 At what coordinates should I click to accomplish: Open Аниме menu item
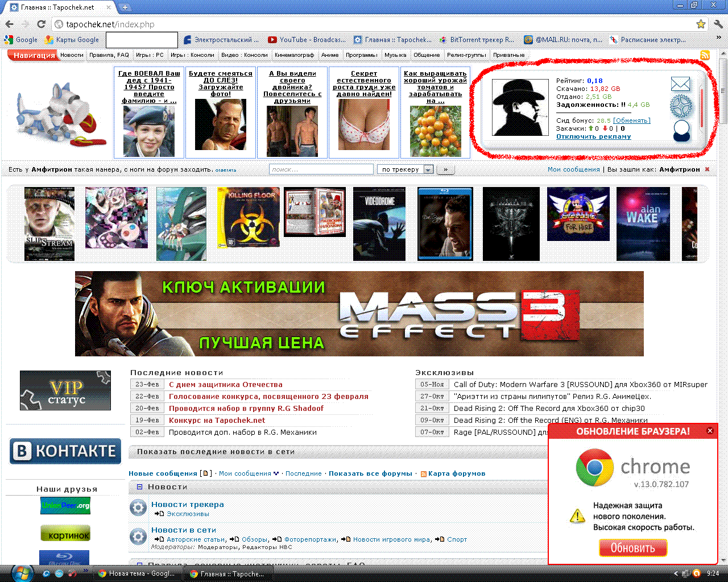[330, 55]
